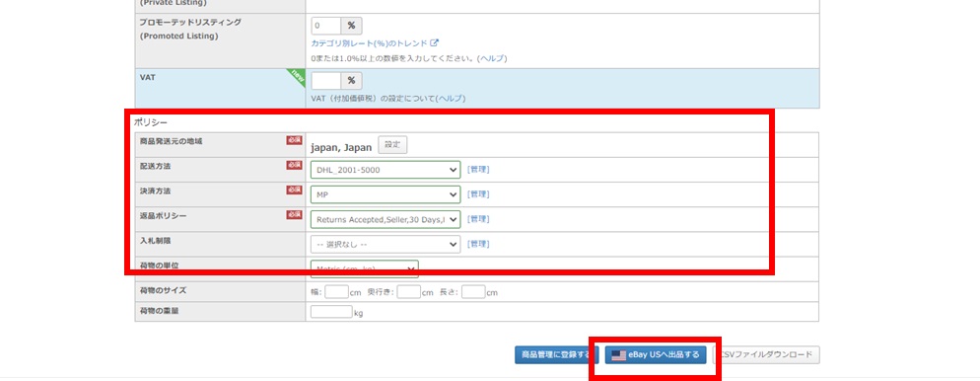
Task: Click the package width (幅) input field
Action: click(337, 292)
